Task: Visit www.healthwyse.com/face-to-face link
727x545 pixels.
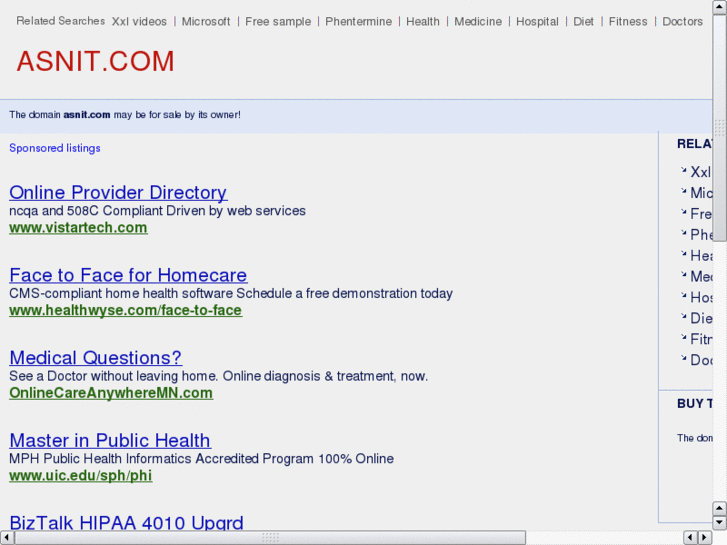Action: point(126,310)
